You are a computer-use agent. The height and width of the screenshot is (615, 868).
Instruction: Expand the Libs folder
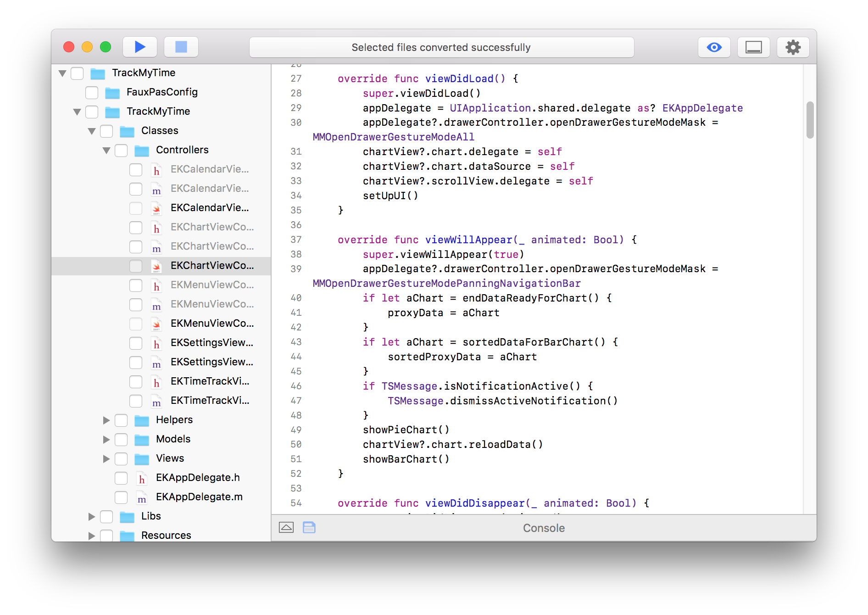(92, 516)
